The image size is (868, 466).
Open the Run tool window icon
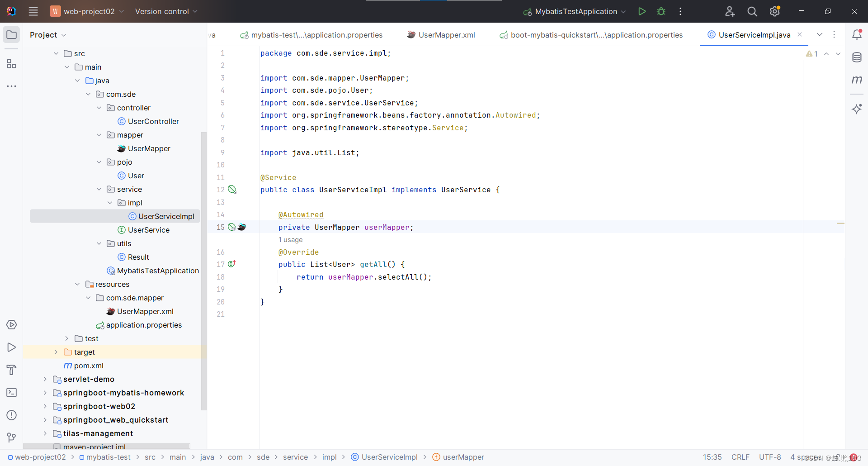coord(11,347)
